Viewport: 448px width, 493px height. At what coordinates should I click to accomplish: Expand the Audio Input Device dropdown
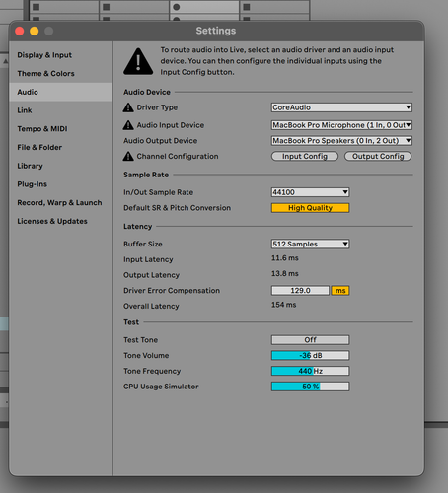point(341,125)
